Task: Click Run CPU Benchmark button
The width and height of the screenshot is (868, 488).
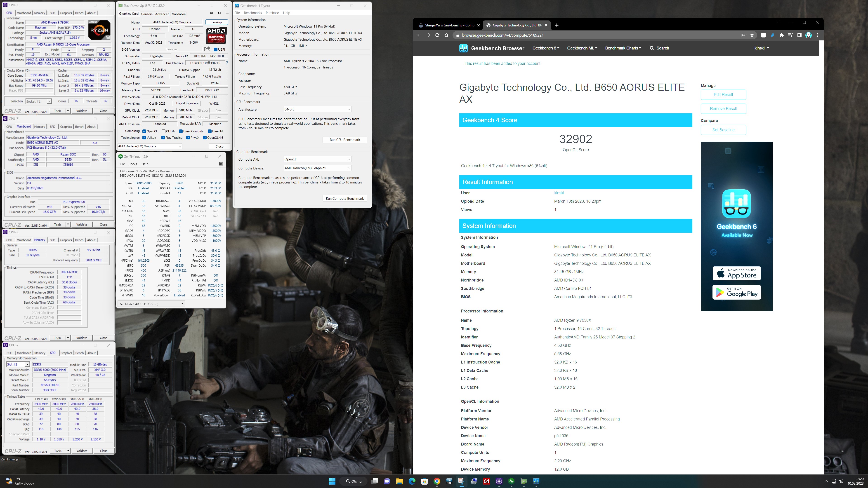Action: [345, 140]
